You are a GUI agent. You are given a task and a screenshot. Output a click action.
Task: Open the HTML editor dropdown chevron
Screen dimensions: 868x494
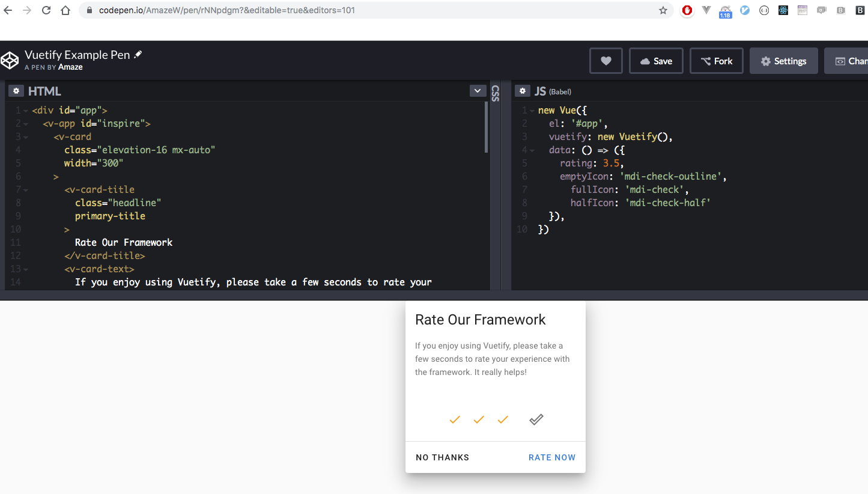[x=478, y=91]
